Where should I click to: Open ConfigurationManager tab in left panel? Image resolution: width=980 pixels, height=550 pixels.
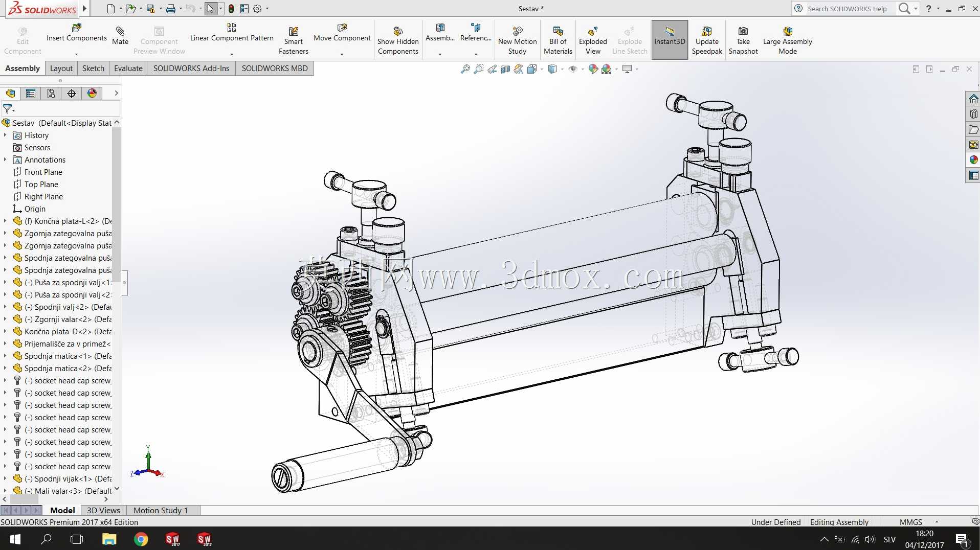coord(51,93)
